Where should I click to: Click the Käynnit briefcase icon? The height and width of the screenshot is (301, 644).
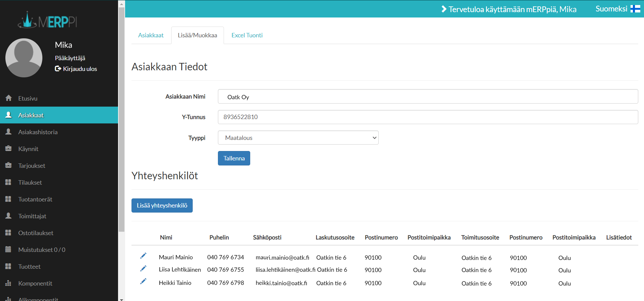(8, 149)
